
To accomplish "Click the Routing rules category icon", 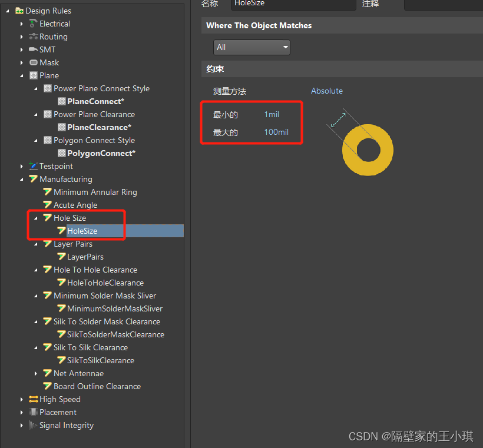I will [x=33, y=36].
